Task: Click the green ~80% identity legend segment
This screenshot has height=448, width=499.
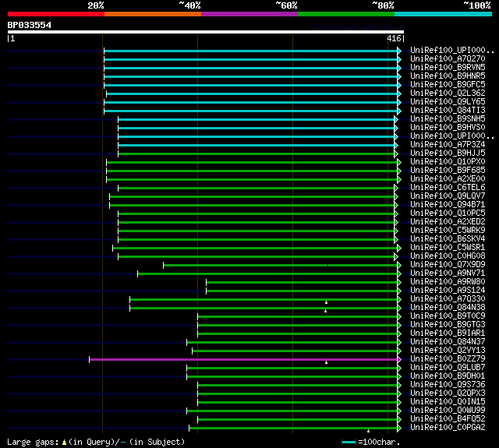Action: pos(346,14)
